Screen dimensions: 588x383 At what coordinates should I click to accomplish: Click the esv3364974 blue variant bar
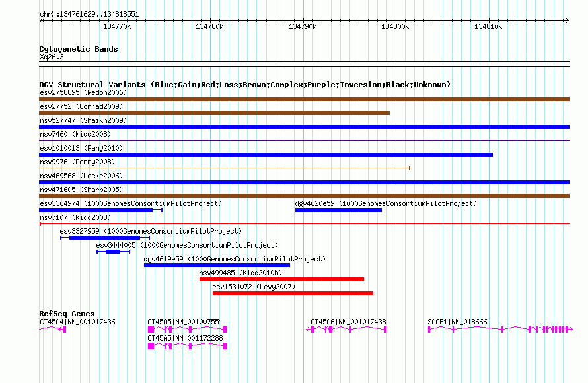click(100, 210)
